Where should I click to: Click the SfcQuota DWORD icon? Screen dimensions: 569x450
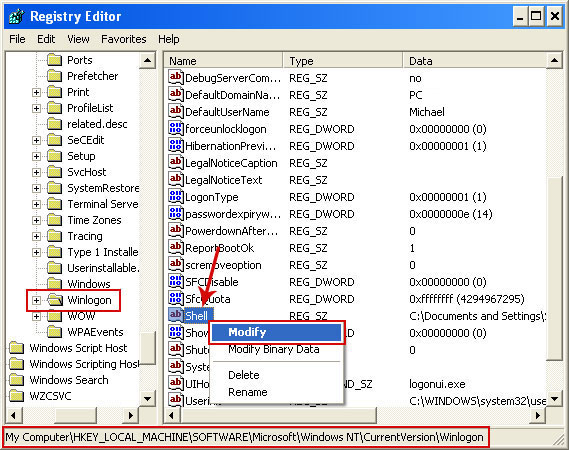(x=176, y=298)
